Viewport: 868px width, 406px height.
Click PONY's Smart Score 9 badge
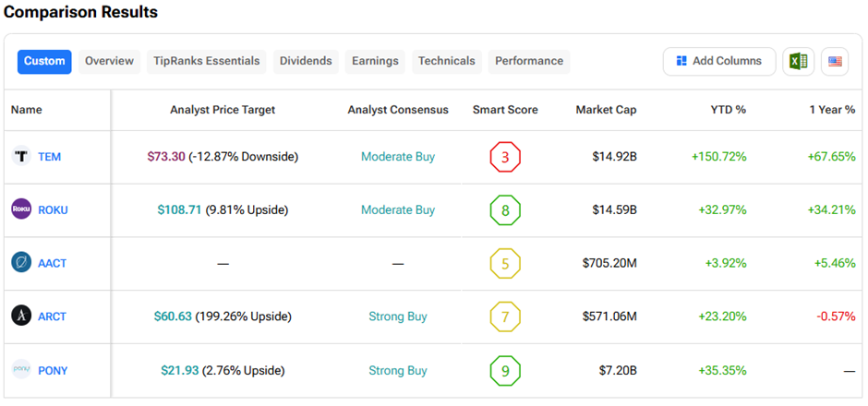pos(505,370)
